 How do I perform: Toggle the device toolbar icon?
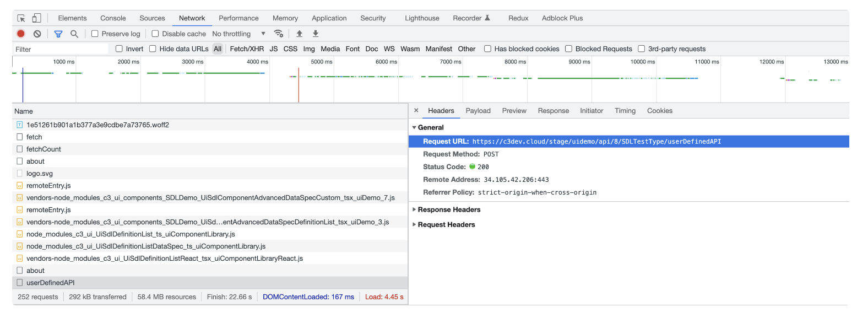point(36,18)
